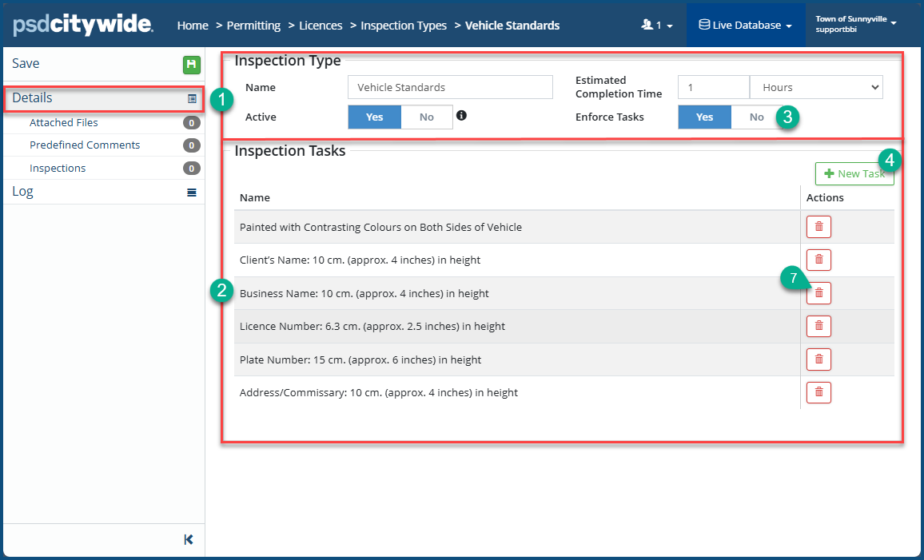Click the info icon beside Active toggle
Viewport: 924px width, 560px height.
point(461,116)
